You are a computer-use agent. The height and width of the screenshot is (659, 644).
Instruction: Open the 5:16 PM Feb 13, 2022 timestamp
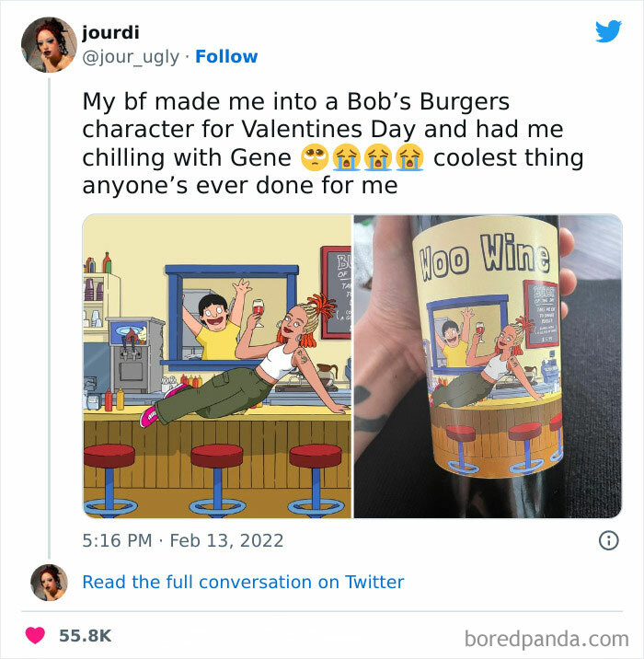[183, 540]
